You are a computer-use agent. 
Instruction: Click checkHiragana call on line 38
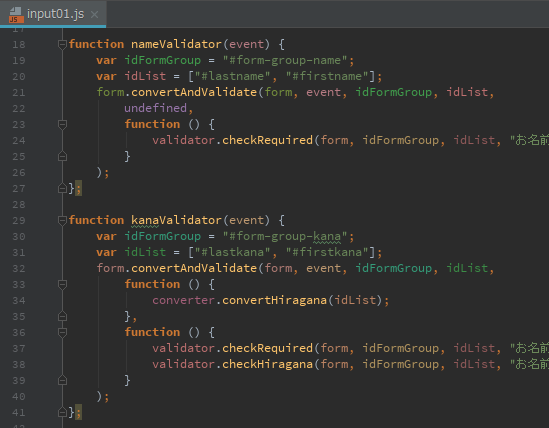pos(267,364)
